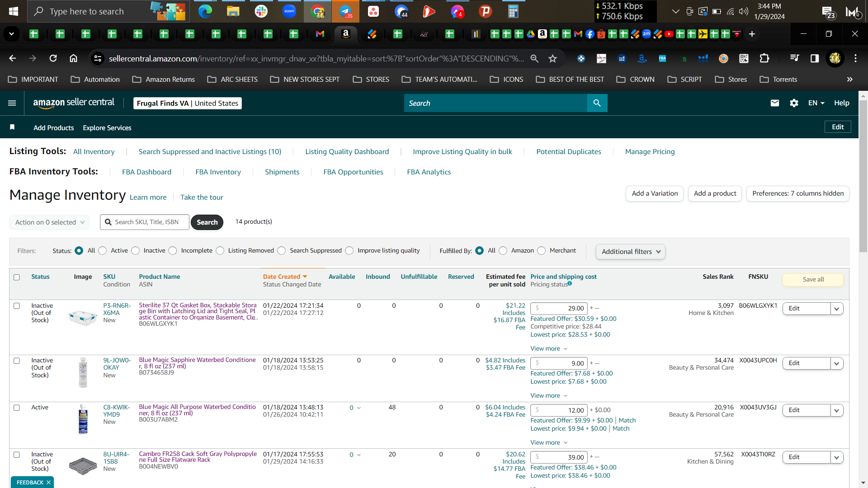Click the Save all button
Screen dimensions: 868x488
click(x=813, y=279)
